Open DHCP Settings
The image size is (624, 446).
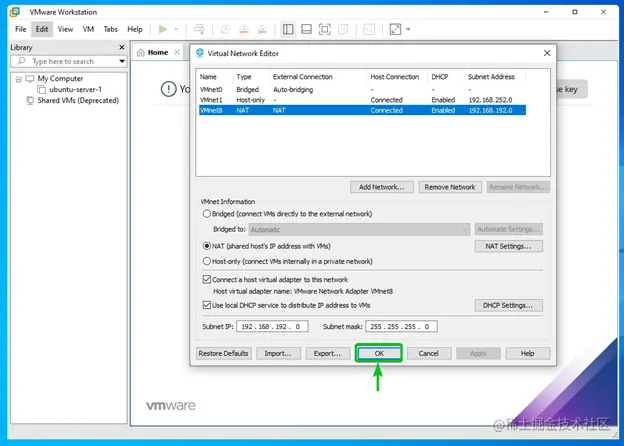[x=508, y=305]
